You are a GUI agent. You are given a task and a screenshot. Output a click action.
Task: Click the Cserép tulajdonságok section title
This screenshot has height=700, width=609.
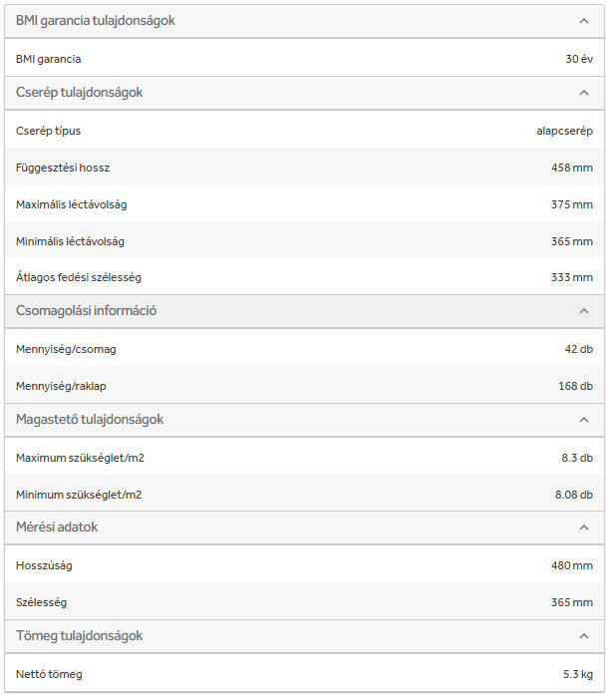(x=80, y=93)
